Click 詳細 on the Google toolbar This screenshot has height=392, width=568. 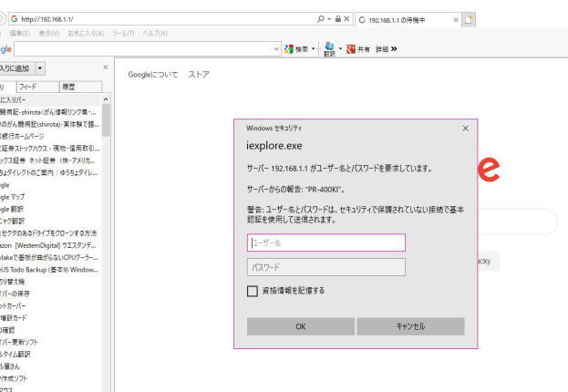click(382, 49)
